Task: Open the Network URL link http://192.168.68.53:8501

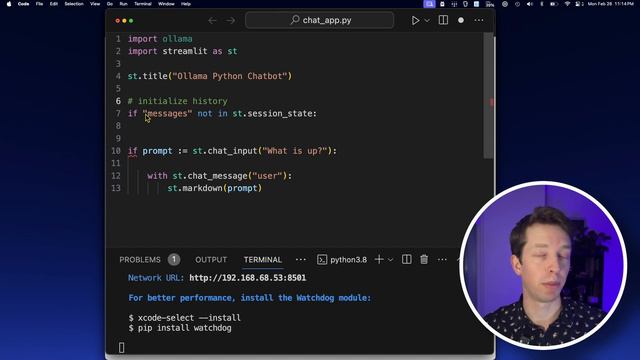Action: 247,278
